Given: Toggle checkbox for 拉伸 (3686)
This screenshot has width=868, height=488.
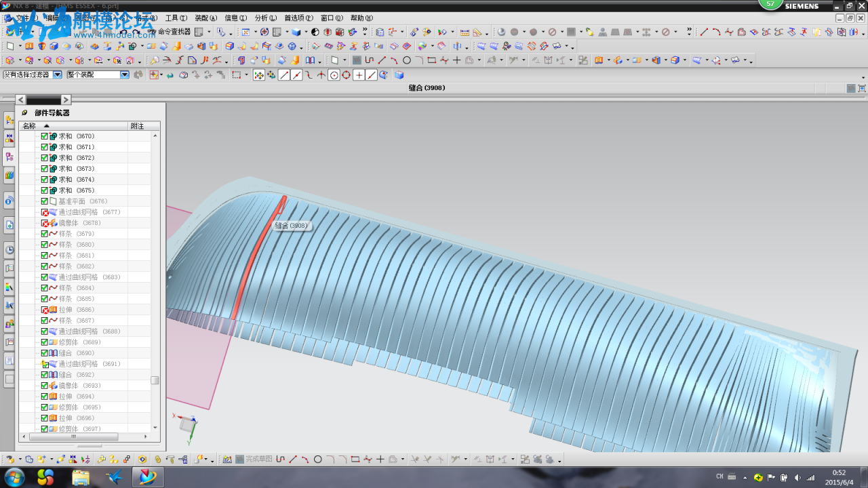Looking at the screenshot, I should [45, 310].
